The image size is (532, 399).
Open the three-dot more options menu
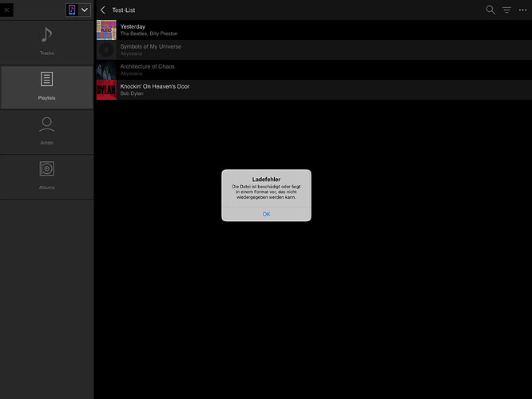522,10
